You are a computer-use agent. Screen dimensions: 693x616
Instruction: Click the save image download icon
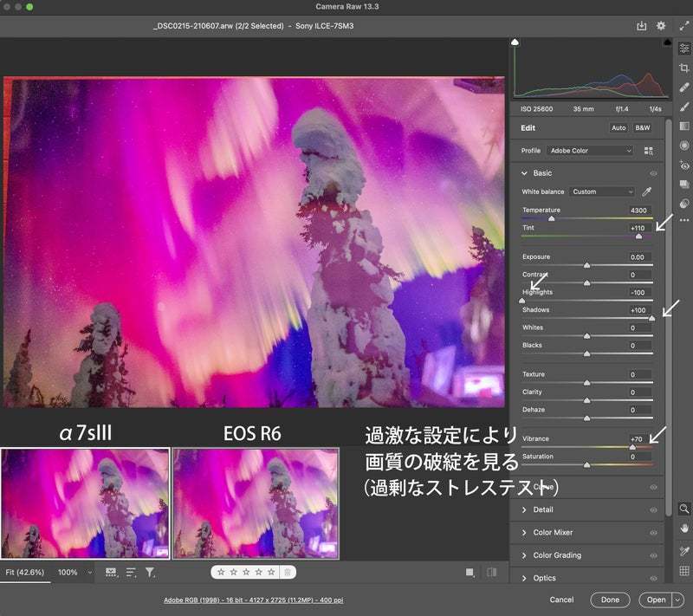coord(642,26)
